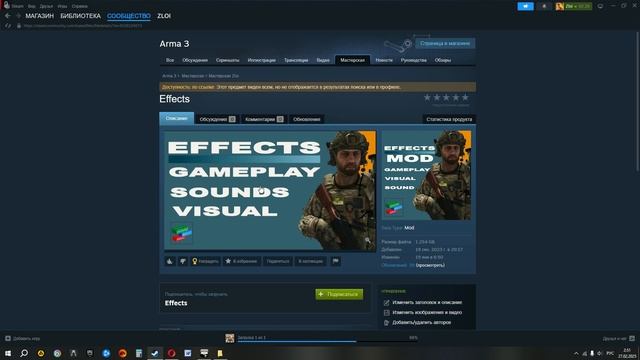
Task: Open the Справка menu
Action: click(x=80, y=6)
